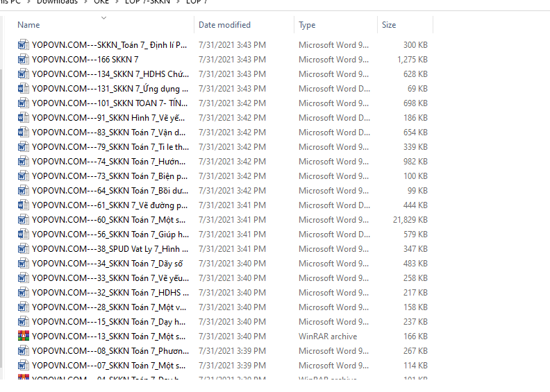The height and width of the screenshot is (392, 550).
Task: Click the Type column header
Action: (307, 25)
